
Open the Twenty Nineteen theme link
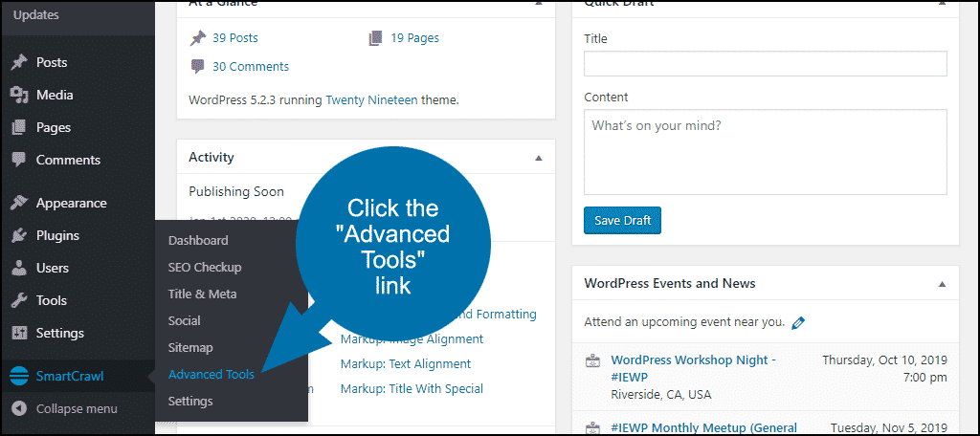372,99
